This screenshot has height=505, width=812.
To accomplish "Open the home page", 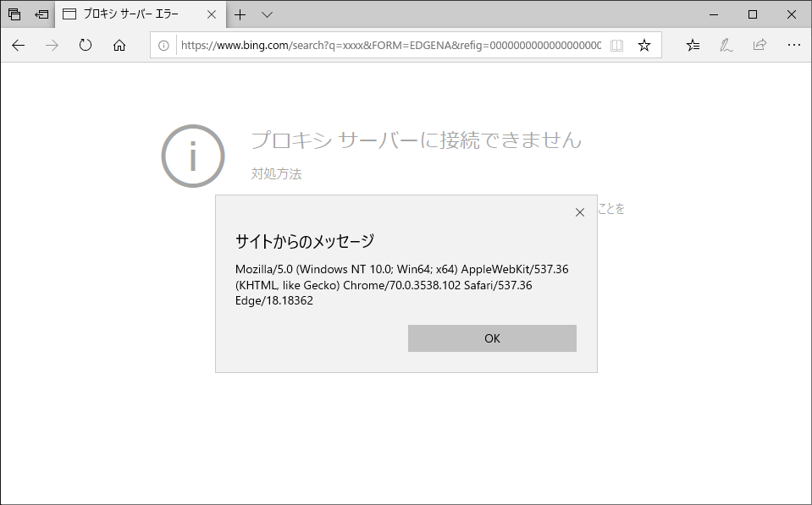I will tap(119, 46).
